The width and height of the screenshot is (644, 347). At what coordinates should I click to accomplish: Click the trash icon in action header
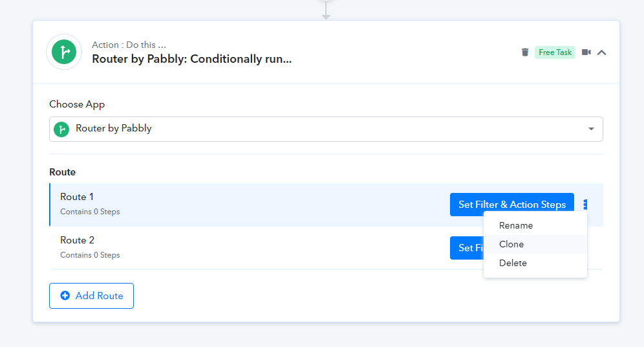coord(525,52)
